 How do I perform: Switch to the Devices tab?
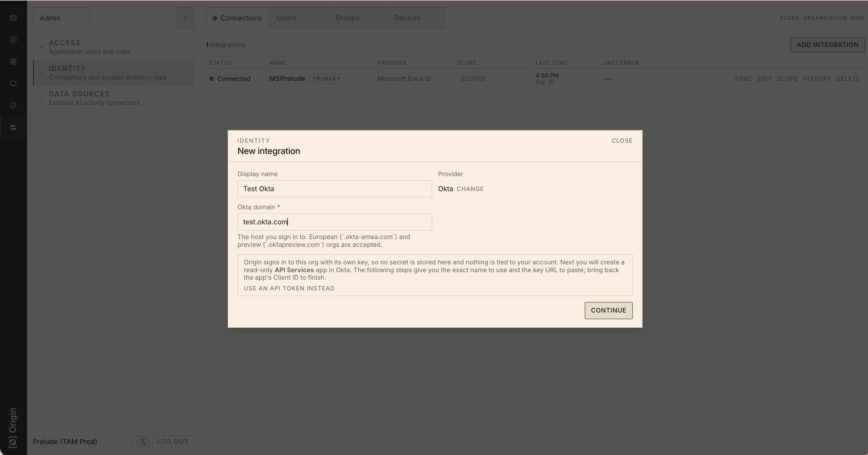[x=416, y=18]
